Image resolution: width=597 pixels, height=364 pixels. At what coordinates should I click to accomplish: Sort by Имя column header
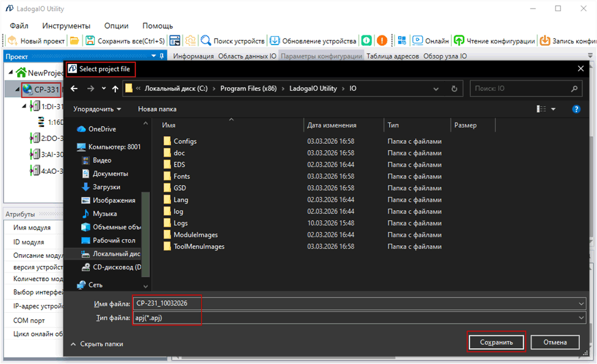169,125
